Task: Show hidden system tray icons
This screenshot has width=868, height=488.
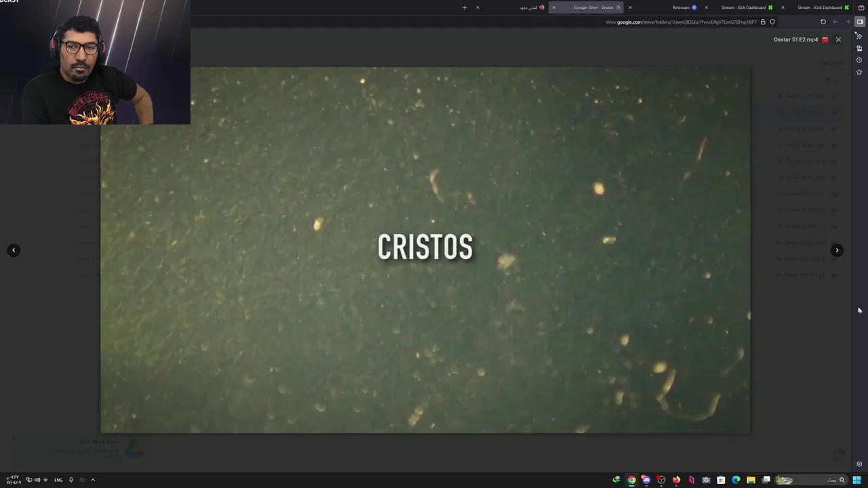Action: point(93,480)
